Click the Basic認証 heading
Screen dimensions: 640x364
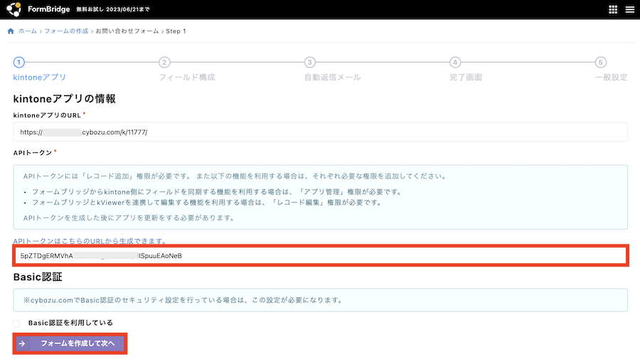(38, 277)
